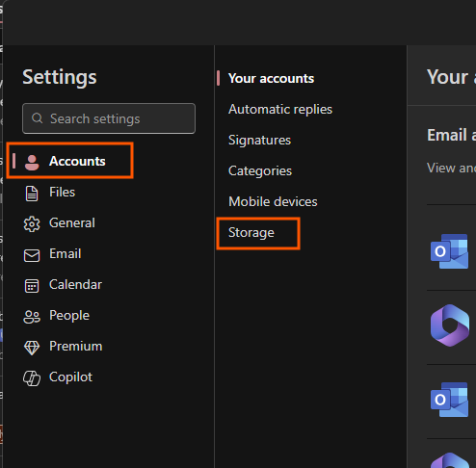
Task: Click the People contacts icon
Action: coord(32,317)
